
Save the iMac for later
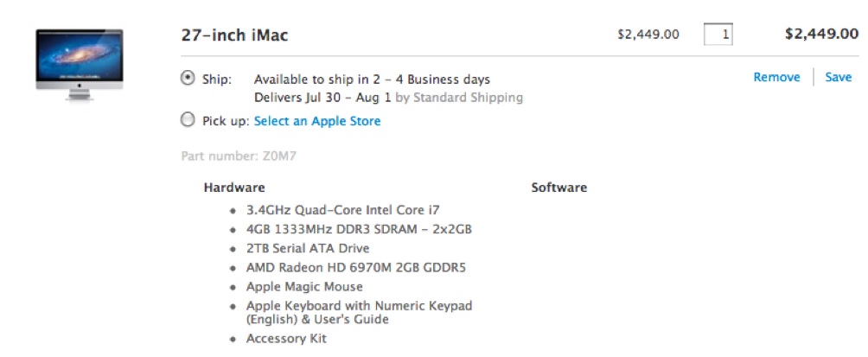[x=838, y=78]
